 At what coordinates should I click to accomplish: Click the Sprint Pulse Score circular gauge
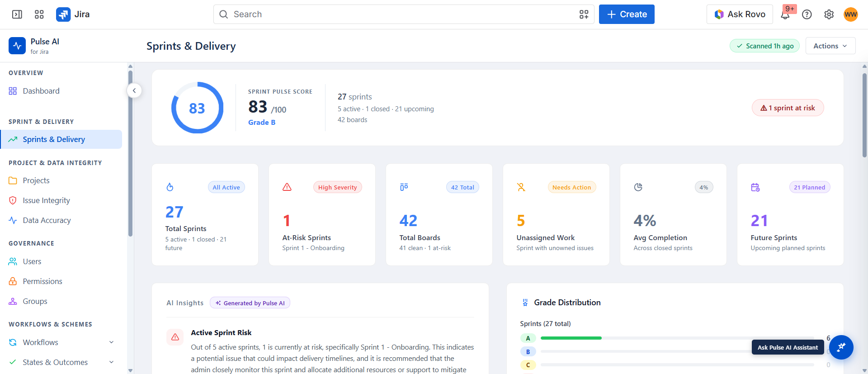coord(197,108)
